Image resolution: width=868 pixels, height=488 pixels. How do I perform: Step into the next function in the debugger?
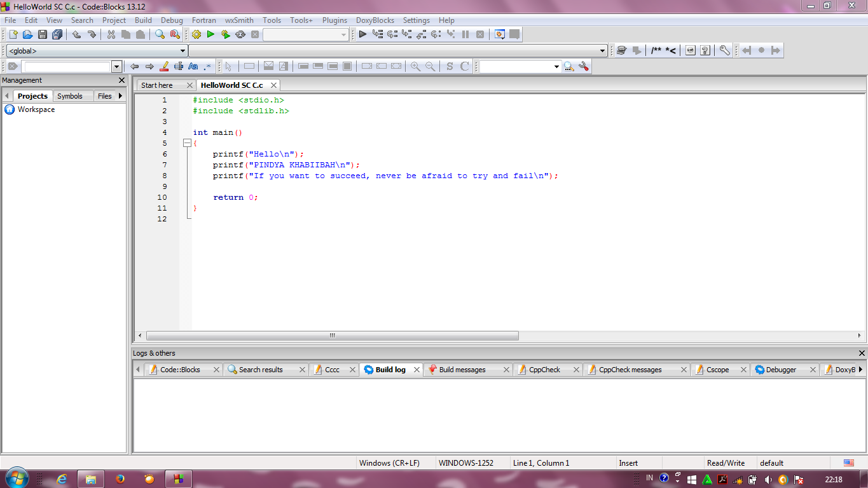click(407, 34)
